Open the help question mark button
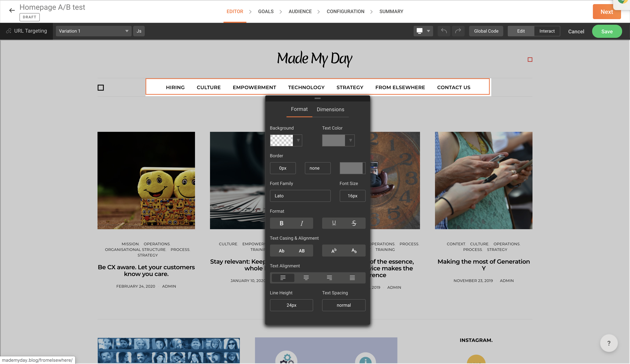 (x=608, y=343)
